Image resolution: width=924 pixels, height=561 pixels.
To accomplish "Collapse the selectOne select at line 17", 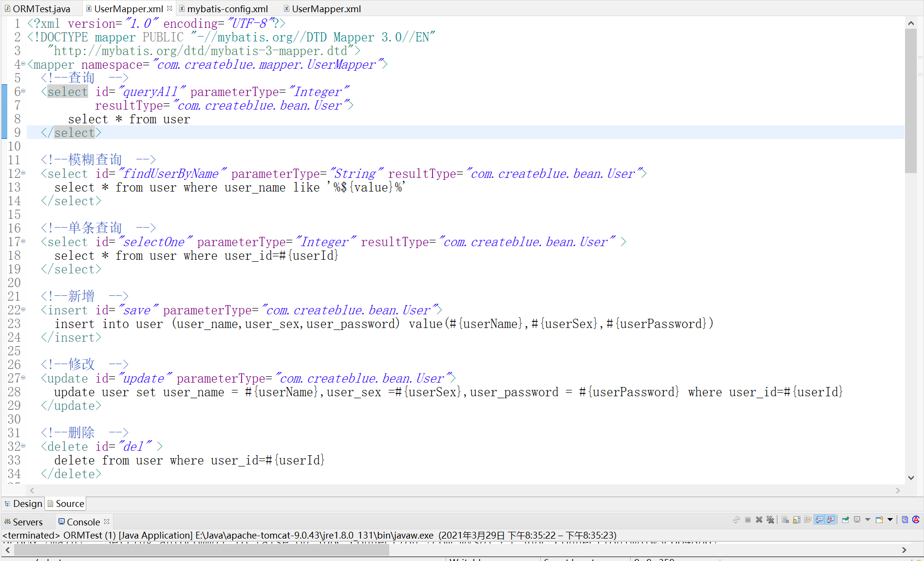I will [x=23, y=241].
